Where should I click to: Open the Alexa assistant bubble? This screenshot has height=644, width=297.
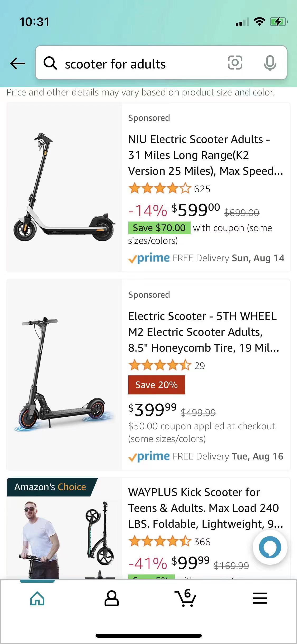tap(270, 547)
